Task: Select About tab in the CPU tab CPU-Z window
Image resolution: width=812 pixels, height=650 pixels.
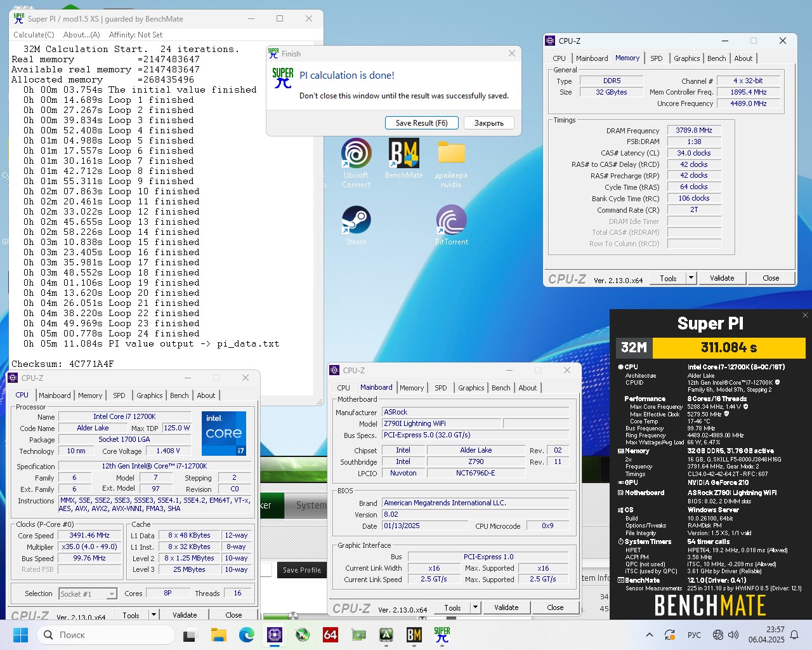Action: pos(206,395)
